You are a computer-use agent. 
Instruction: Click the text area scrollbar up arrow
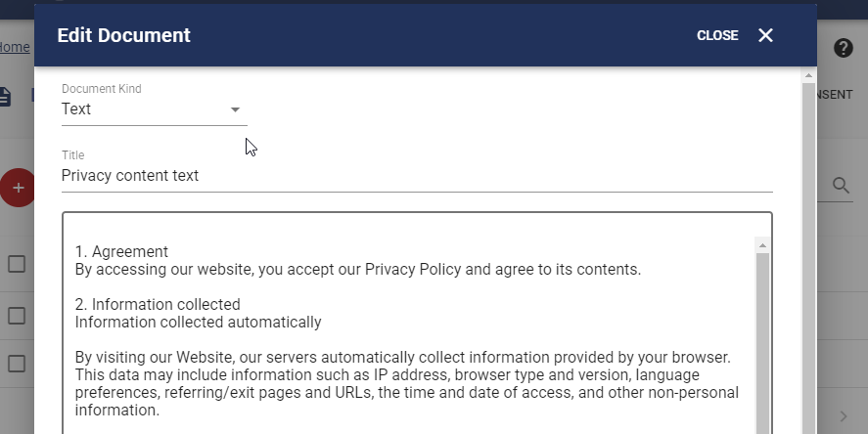pyautogui.click(x=762, y=245)
